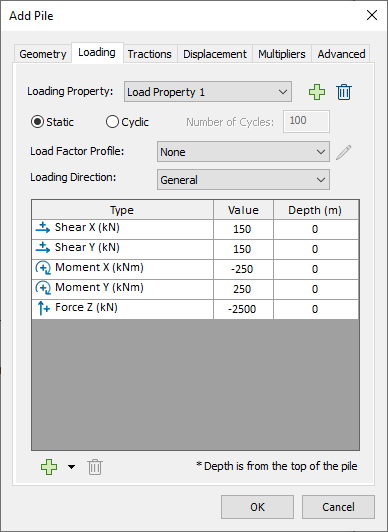Click the Type column header
Image resolution: width=388 pixels, height=532 pixels.
122,210
